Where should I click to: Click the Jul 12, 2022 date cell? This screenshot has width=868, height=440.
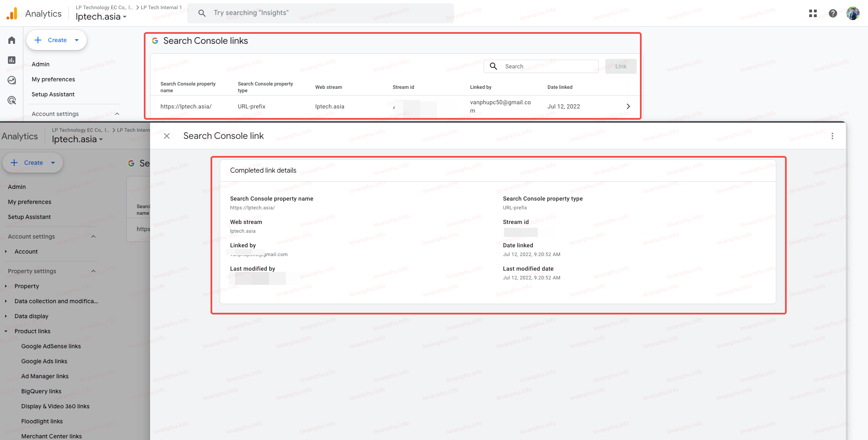564,106
